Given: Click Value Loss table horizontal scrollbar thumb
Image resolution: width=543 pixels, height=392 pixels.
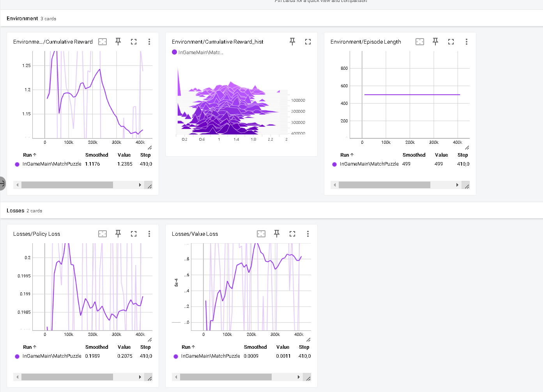Looking at the screenshot, I should pos(226,377).
